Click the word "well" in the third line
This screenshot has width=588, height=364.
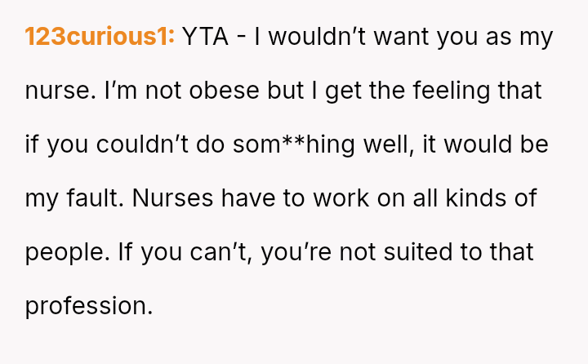pyautogui.click(x=394, y=145)
